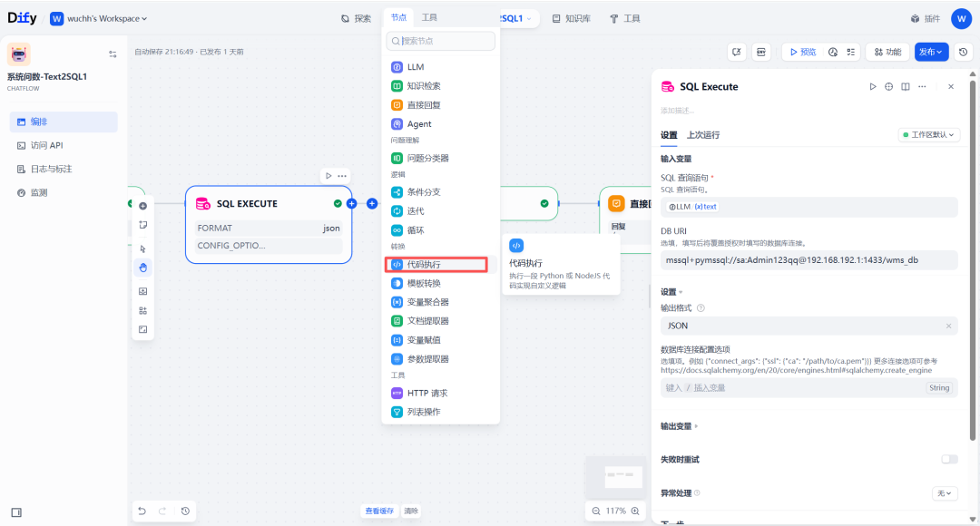Clear the JSON output format selection

click(948, 326)
